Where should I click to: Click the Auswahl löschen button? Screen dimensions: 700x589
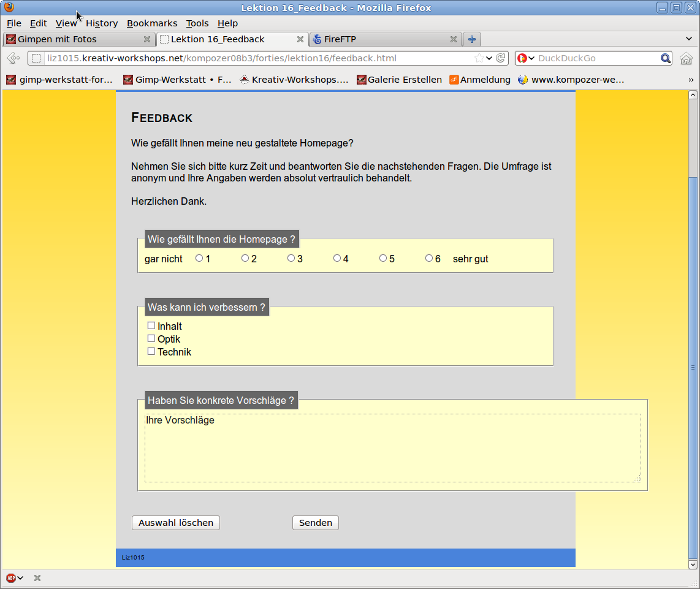(x=176, y=523)
